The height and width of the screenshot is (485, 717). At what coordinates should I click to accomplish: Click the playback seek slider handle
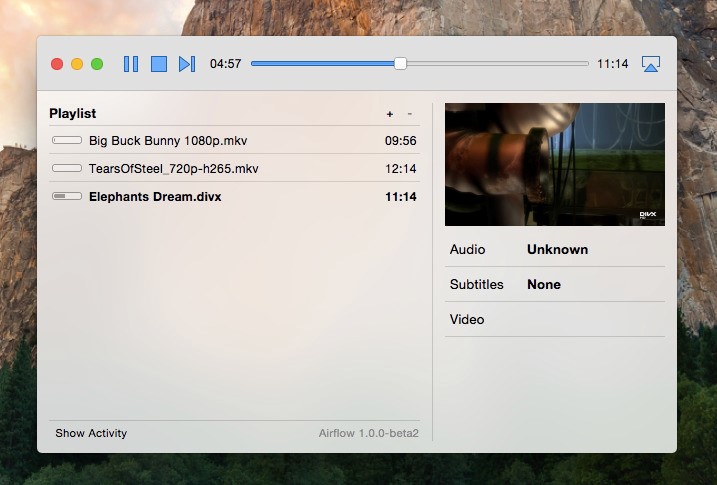point(400,64)
